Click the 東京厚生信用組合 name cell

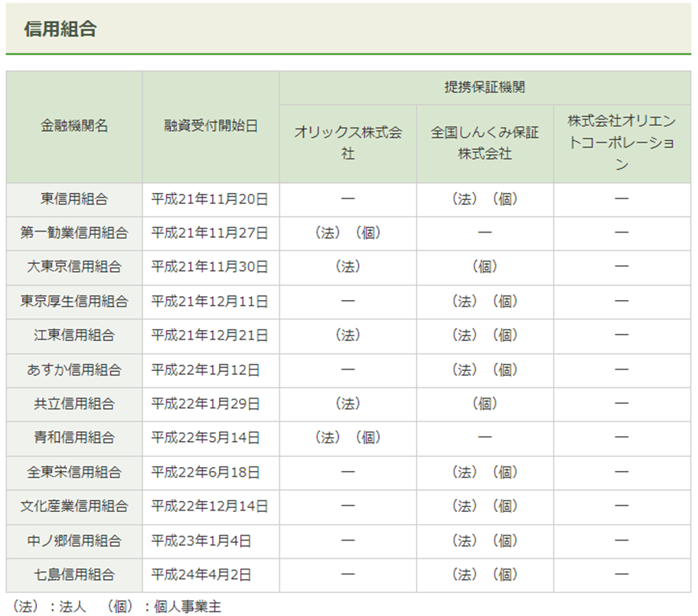pyautogui.click(x=74, y=302)
